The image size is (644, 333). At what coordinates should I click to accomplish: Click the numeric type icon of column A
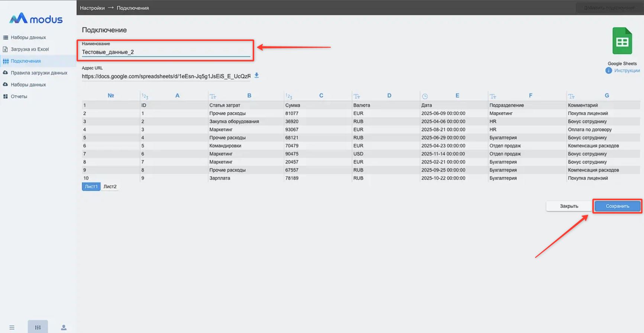tap(145, 96)
